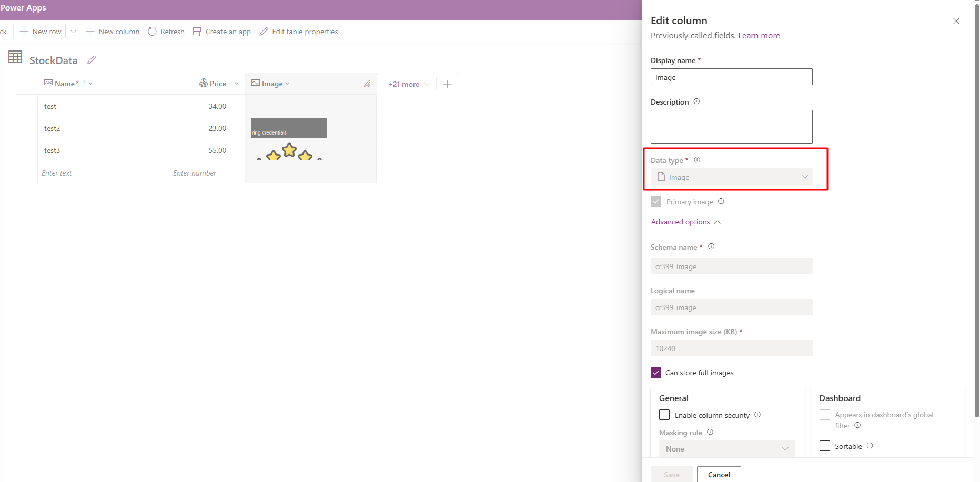Screen dimensions: 980x482
Task: Select the test row name cell
Action: (x=103, y=106)
